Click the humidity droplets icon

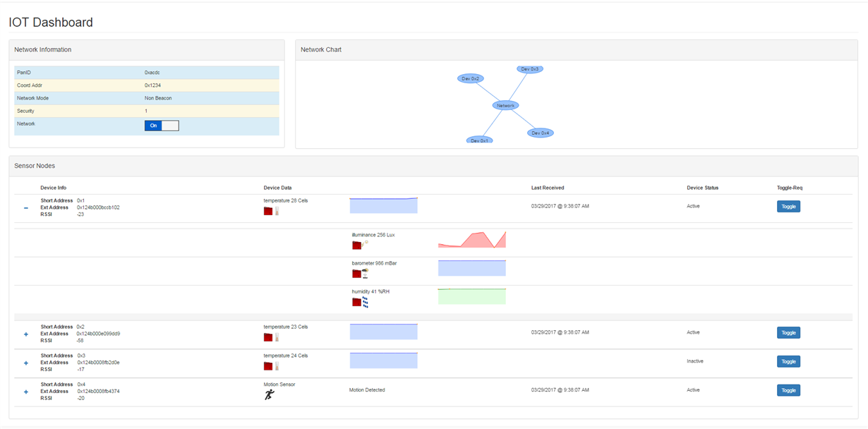tap(366, 302)
